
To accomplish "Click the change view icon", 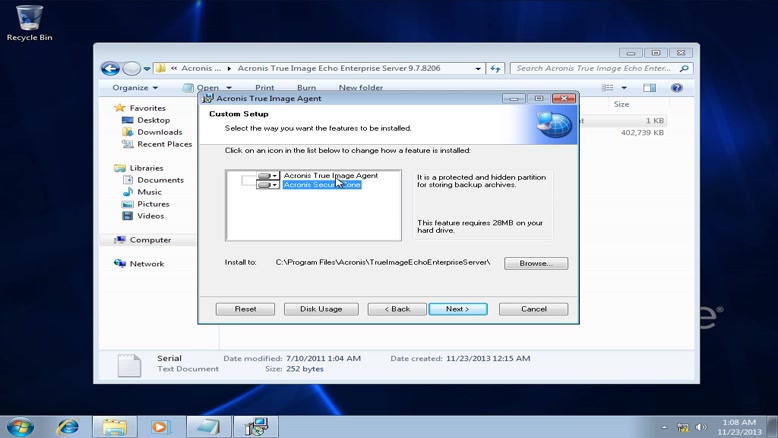I will coord(607,88).
